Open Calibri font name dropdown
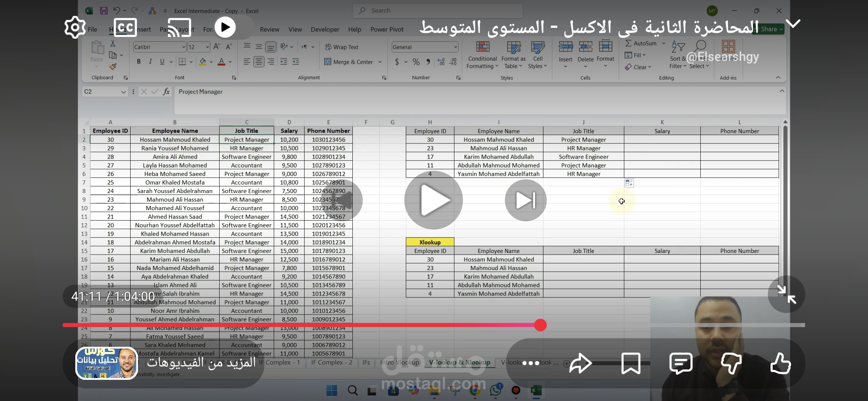The image size is (868, 401). (x=184, y=47)
